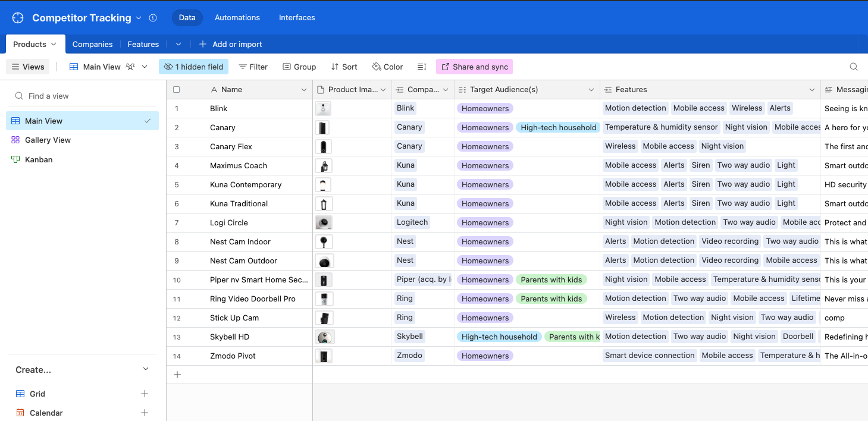Click Doorbell feature tag in Skybell row

[x=798, y=336]
